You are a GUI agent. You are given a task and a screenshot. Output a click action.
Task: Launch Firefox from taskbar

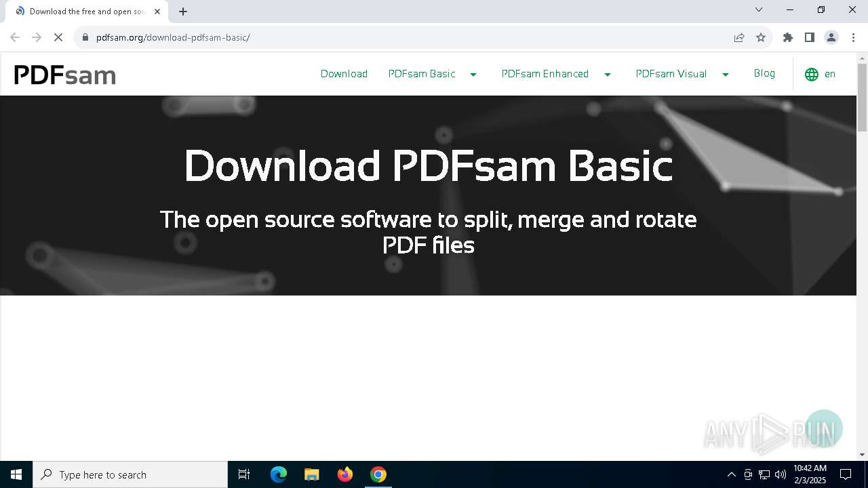[345, 474]
